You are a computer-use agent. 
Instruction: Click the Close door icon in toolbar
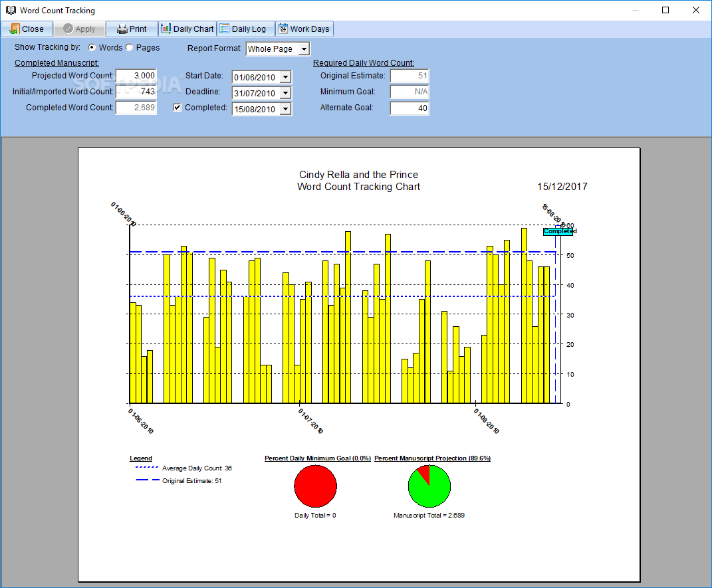tap(15, 29)
